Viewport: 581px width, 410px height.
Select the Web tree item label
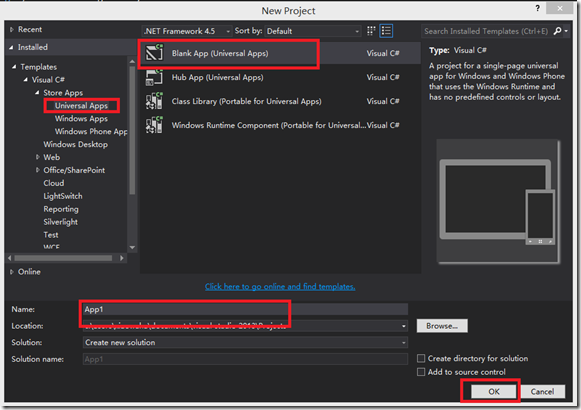[x=52, y=157]
